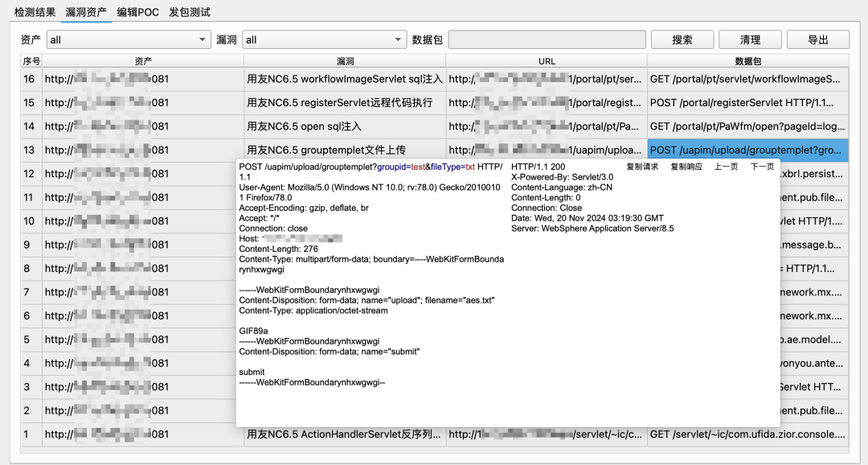Click the 导出 button

pyautogui.click(x=818, y=40)
